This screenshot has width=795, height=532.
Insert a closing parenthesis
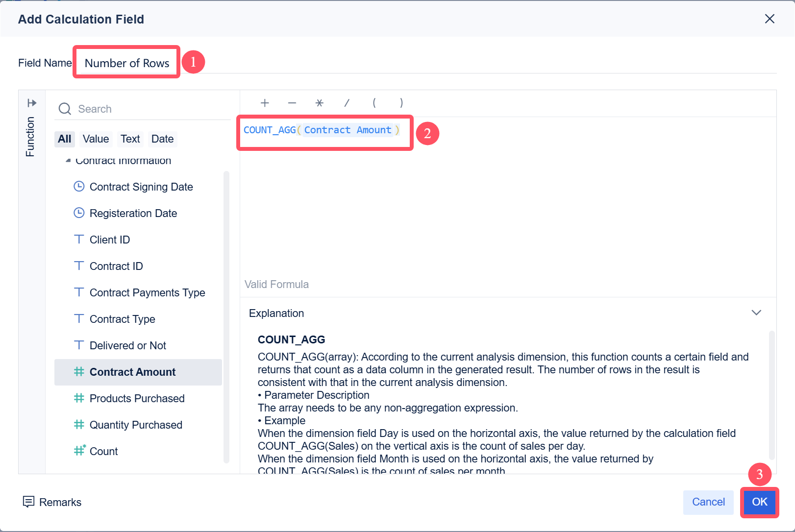click(x=401, y=103)
